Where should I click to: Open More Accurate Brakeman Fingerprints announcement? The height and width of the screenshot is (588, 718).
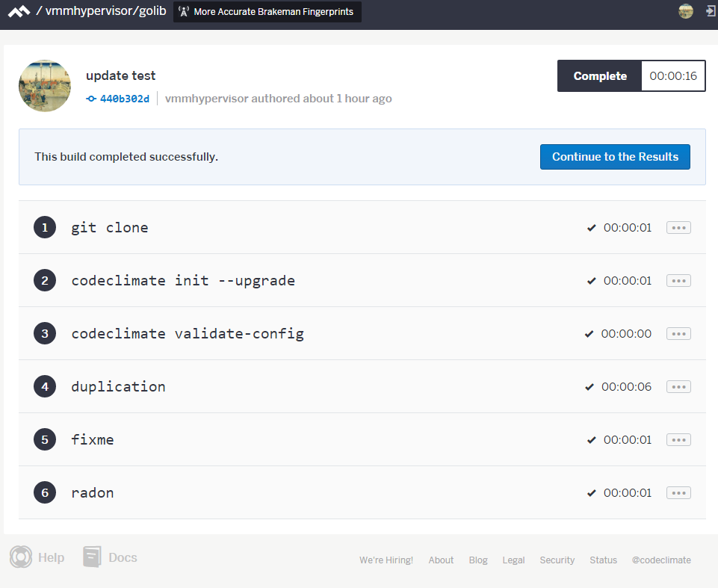(267, 11)
